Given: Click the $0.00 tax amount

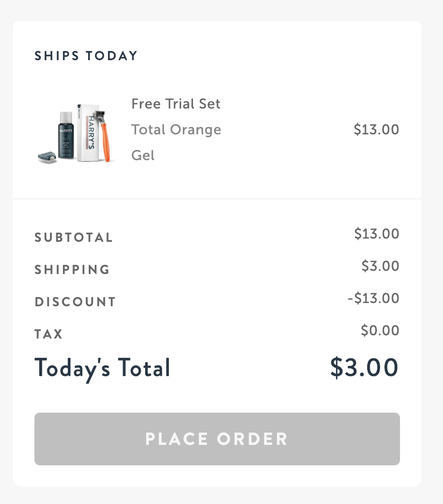Looking at the screenshot, I should click(x=380, y=330).
